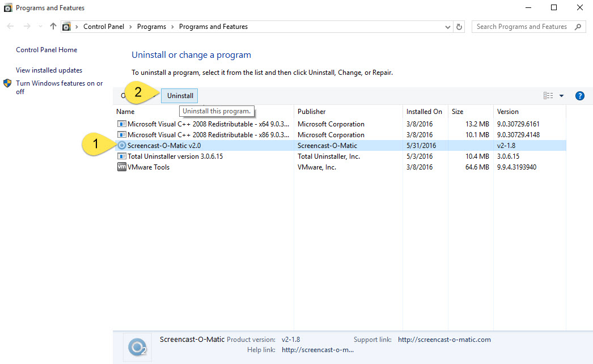Select the VMware Tools entry
The image size is (593, 364).
click(340, 167)
